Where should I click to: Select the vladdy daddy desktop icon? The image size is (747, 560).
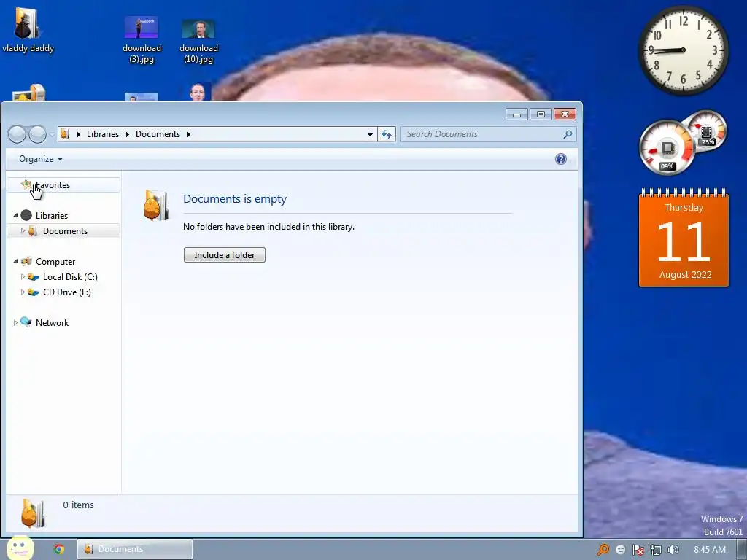point(28,29)
